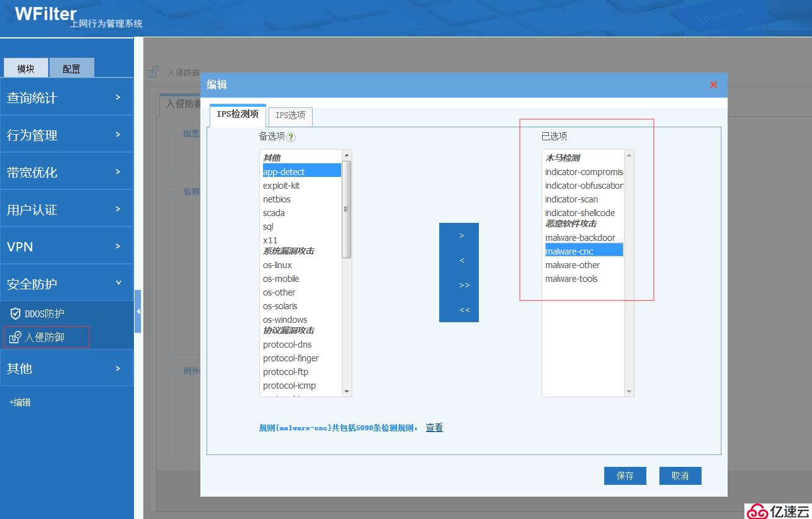
Task: Click the DDOS防护 shield icon
Action: pos(16,314)
